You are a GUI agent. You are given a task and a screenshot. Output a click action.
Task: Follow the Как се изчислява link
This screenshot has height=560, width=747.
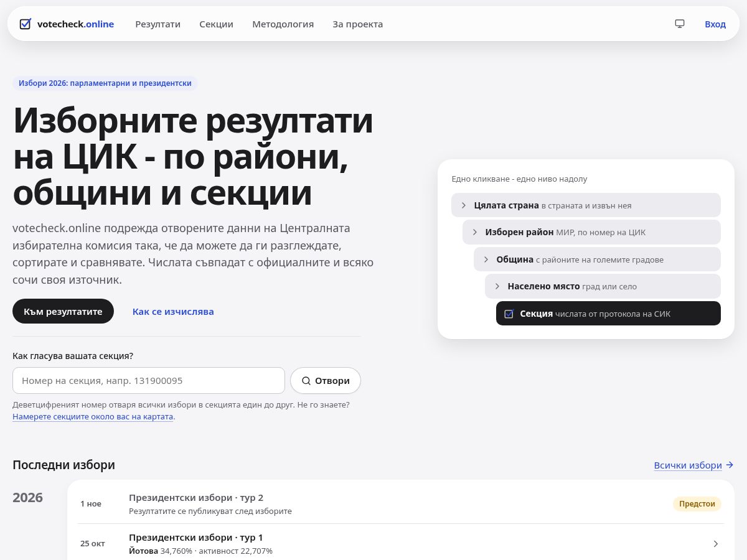coord(173,311)
